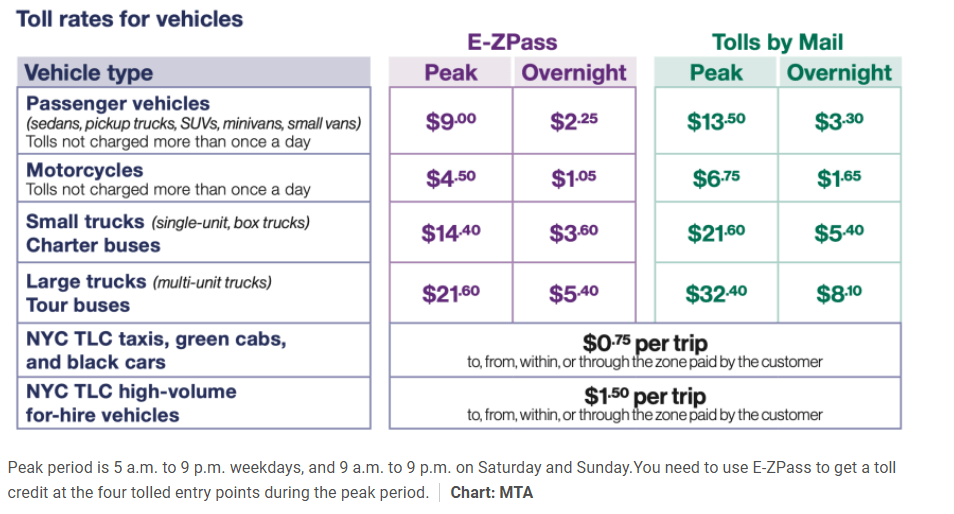Click the E-ZPass column group heading

tap(512, 42)
